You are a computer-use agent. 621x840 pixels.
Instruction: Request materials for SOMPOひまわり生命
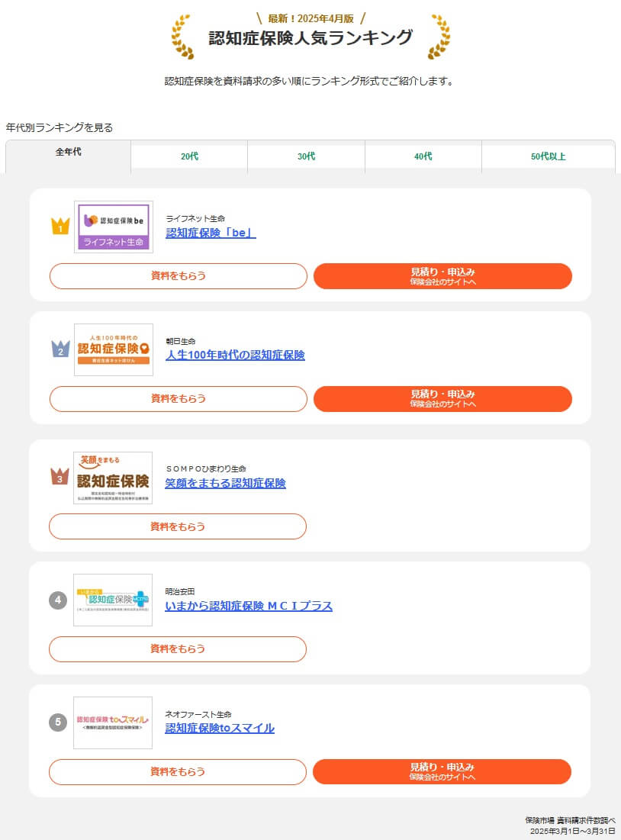178,526
